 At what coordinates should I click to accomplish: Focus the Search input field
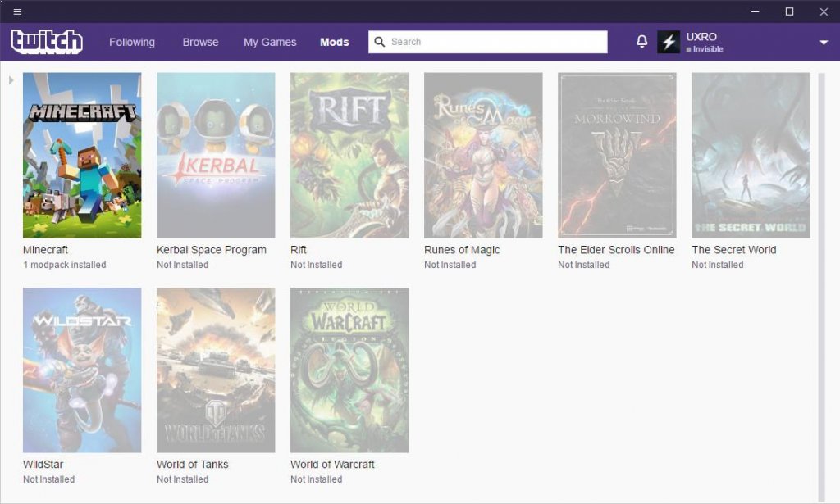point(487,42)
